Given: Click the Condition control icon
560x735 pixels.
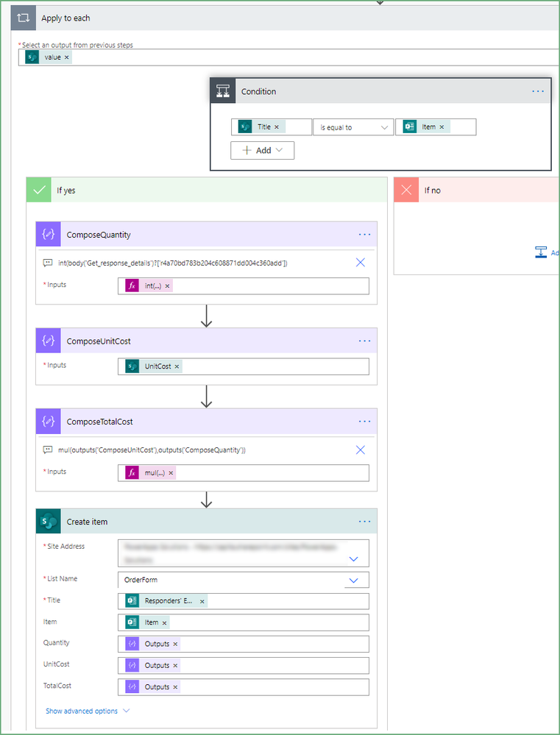Looking at the screenshot, I should 223,91.
